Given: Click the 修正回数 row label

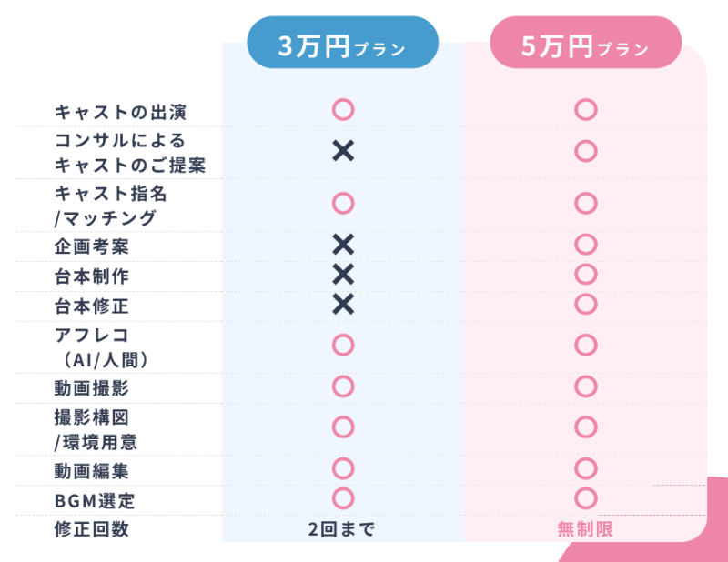Looking at the screenshot, I should (x=92, y=529).
